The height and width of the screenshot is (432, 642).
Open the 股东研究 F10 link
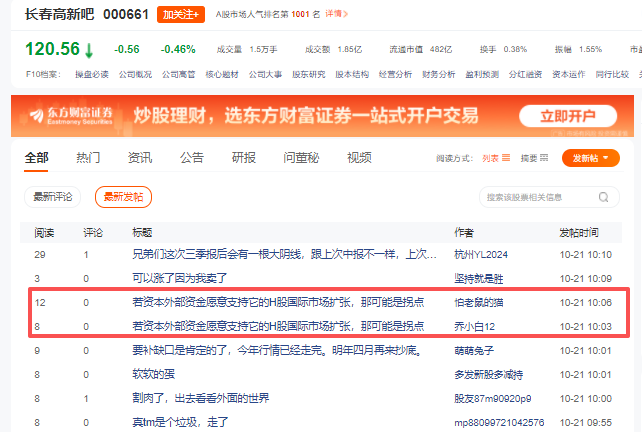pos(309,75)
